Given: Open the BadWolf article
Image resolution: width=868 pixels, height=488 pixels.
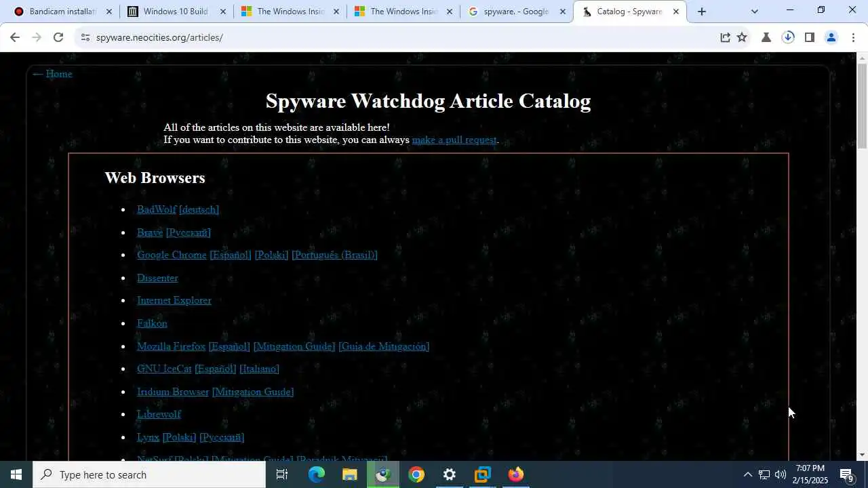Looking at the screenshot, I should pyautogui.click(x=157, y=209).
